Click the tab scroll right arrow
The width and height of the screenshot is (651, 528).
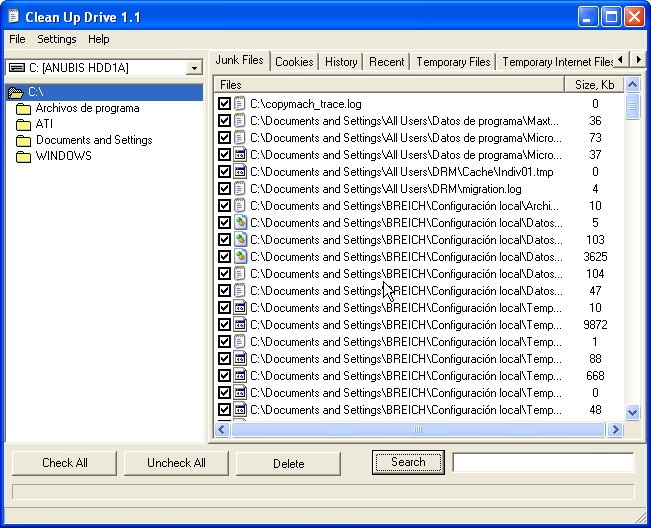click(638, 60)
